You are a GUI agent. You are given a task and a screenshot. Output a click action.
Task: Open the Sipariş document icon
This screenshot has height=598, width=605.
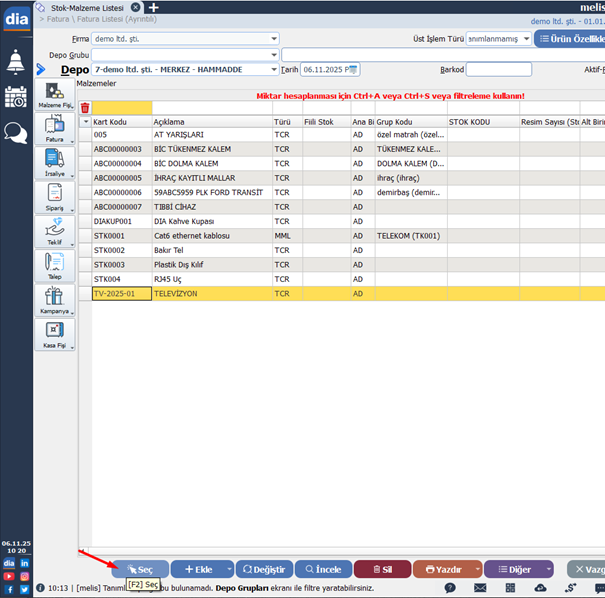coord(54,197)
